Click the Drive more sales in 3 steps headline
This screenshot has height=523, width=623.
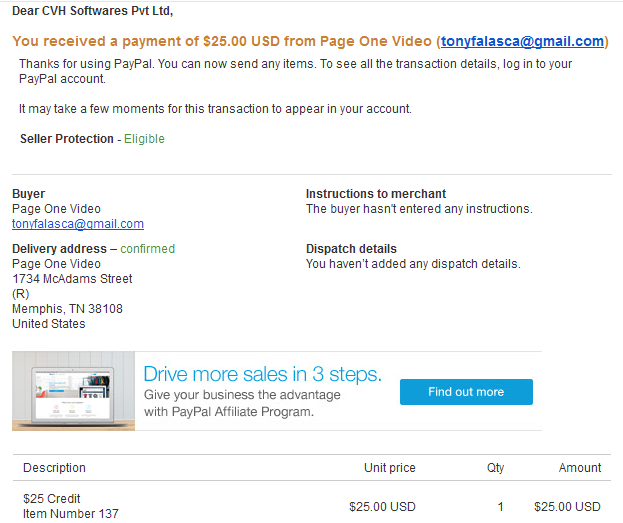click(x=262, y=374)
